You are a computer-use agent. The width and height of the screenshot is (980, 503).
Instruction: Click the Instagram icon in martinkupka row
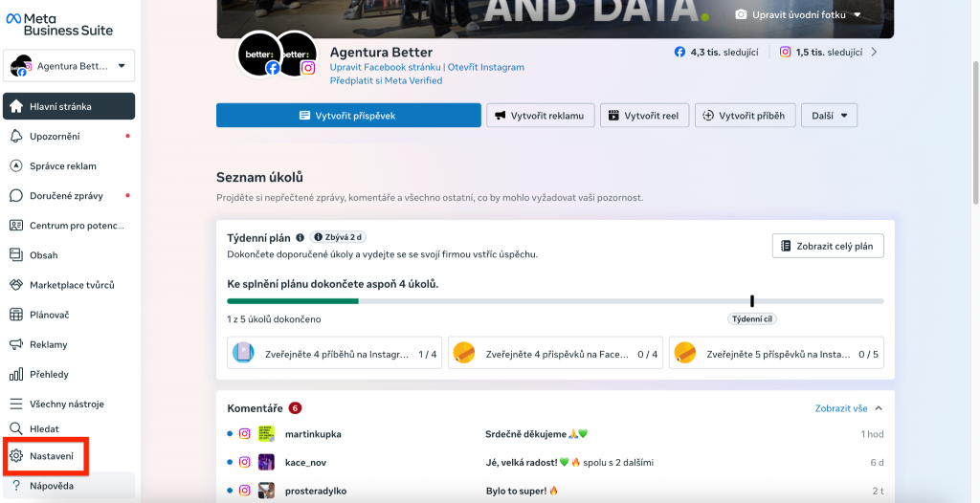(x=245, y=433)
